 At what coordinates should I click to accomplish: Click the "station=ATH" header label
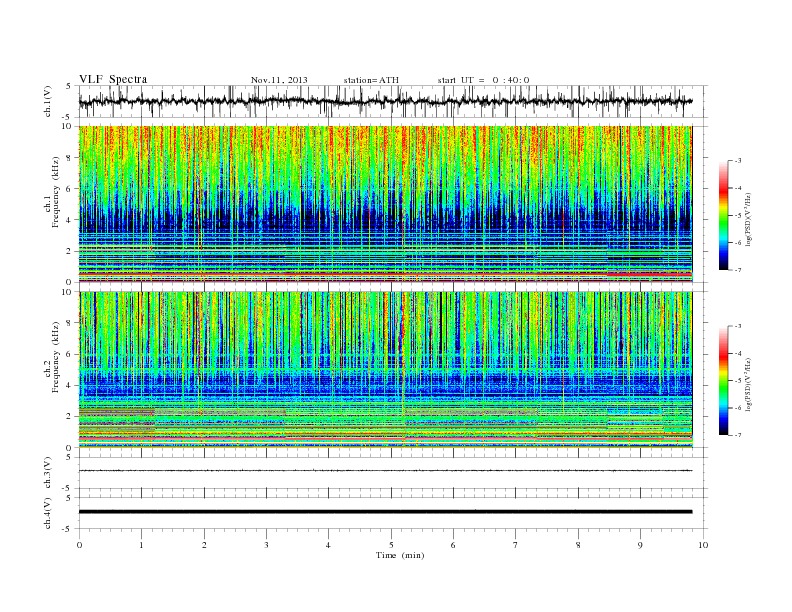371,80
